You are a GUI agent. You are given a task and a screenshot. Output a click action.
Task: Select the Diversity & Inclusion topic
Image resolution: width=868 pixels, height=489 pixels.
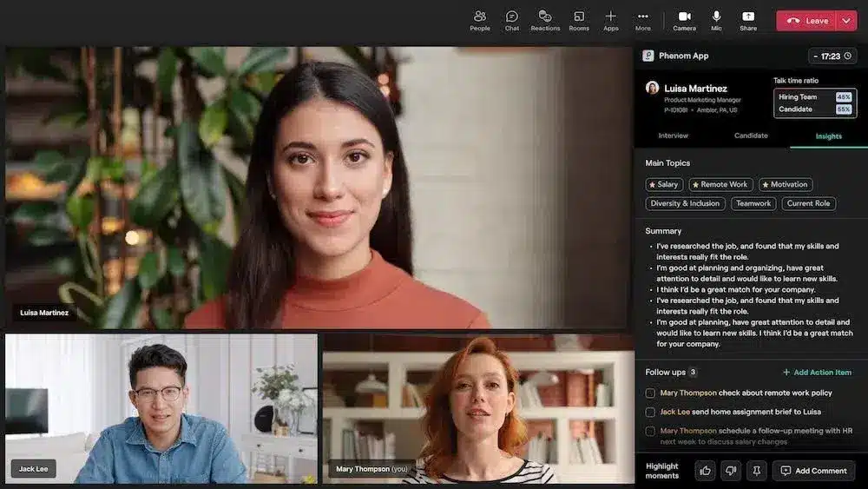click(x=685, y=203)
